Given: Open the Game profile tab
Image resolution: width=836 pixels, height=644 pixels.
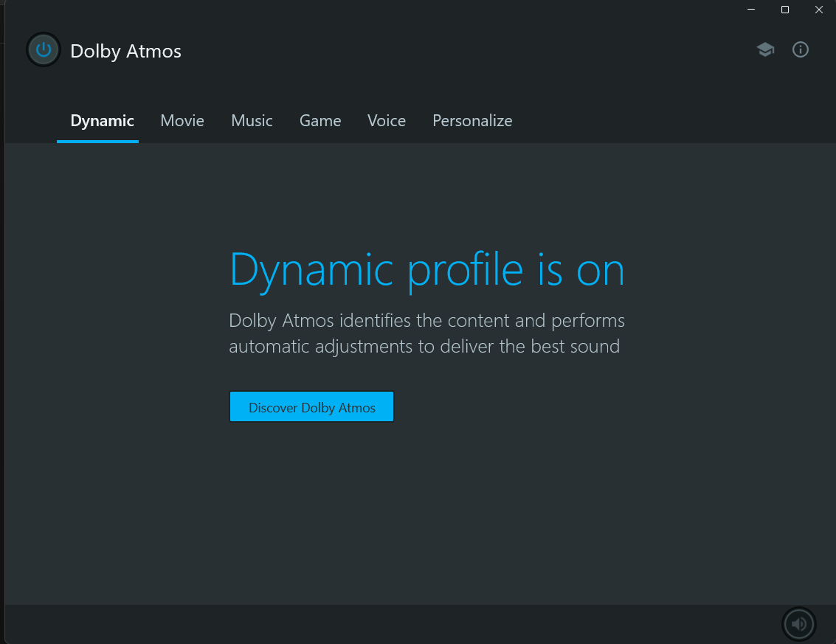Looking at the screenshot, I should point(320,121).
